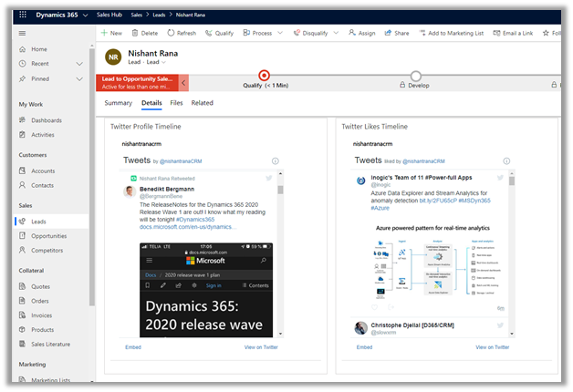Collapse the process bar with red chevron
The image size is (573, 392).
coord(183,83)
